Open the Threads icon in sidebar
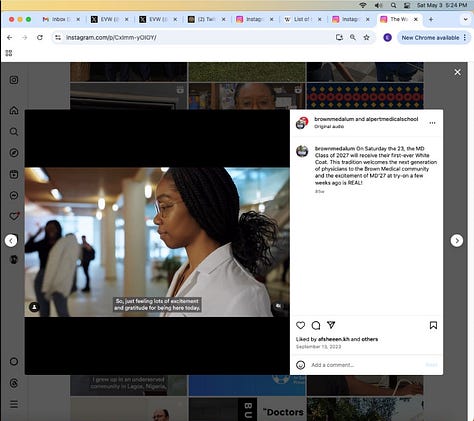The image size is (474, 421). pyautogui.click(x=14, y=383)
